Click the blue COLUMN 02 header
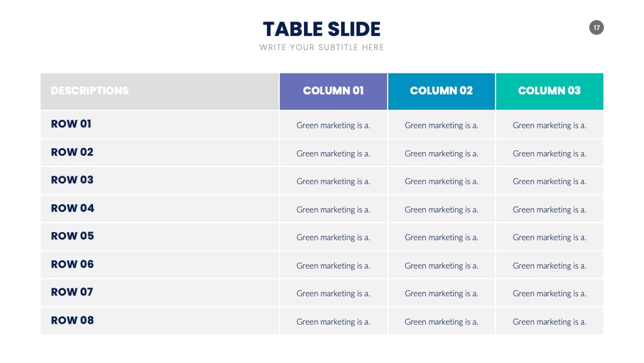644x363 pixels. click(x=441, y=91)
